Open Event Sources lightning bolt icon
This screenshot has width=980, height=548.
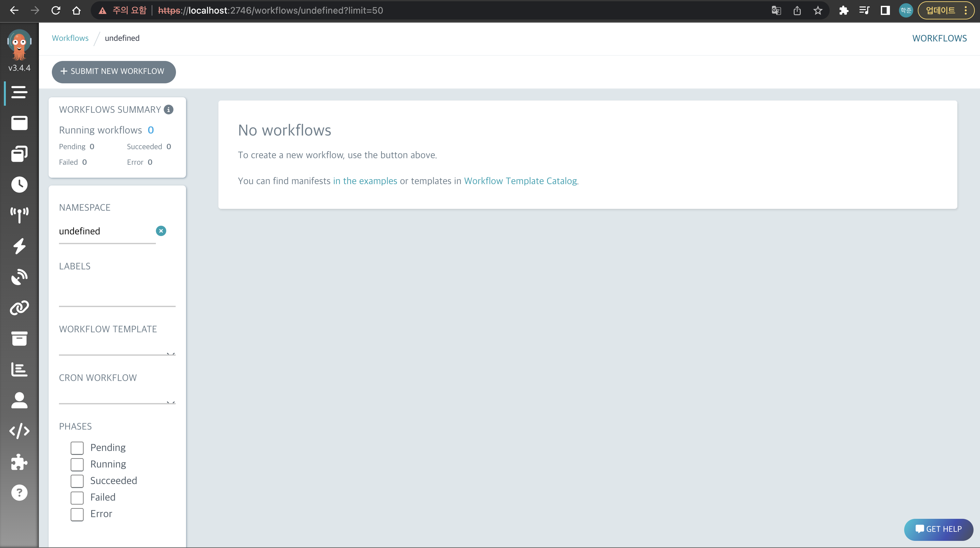19,246
